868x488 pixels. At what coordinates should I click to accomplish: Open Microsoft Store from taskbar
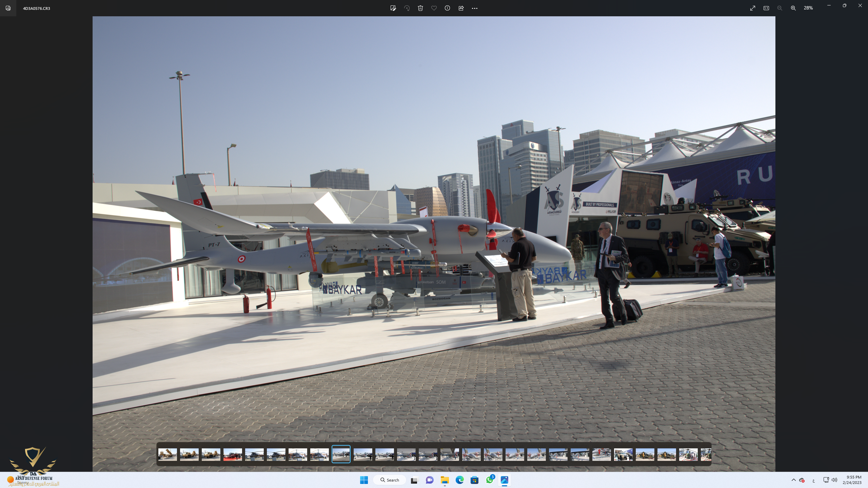tap(474, 480)
